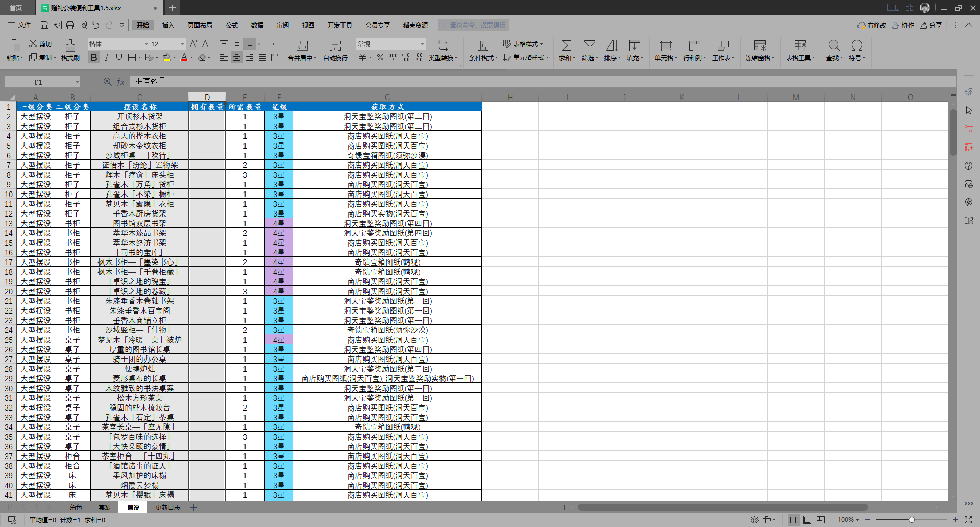Open the font size 12 dropdown

(182, 44)
